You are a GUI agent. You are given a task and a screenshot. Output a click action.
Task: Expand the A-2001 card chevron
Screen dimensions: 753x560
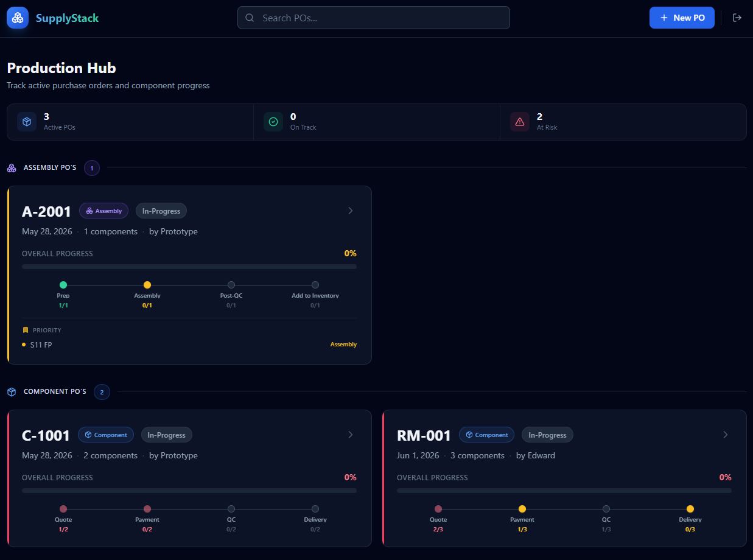pyautogui.click(x=351, y=211)
